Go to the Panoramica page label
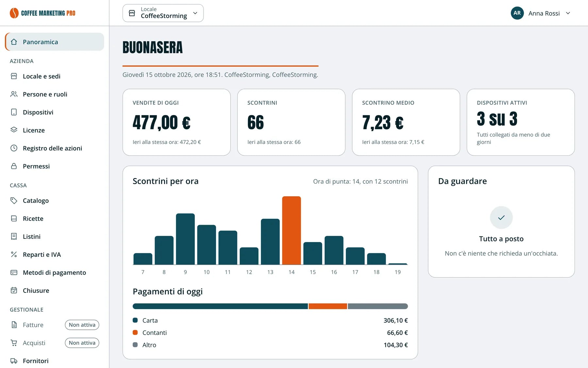This screenshot has height=368, width=588. point(41,42)
